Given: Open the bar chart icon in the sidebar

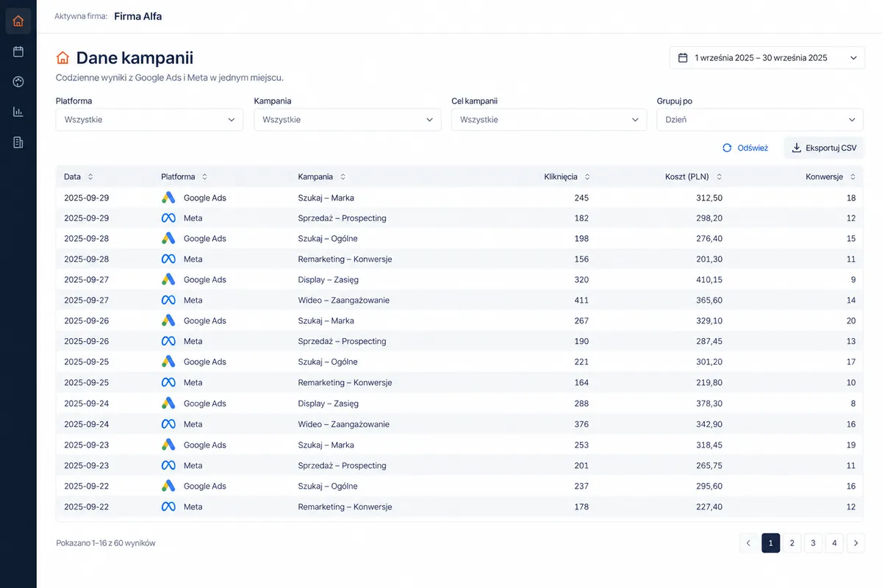Looking at the screenshot, I should click(18, 112).
